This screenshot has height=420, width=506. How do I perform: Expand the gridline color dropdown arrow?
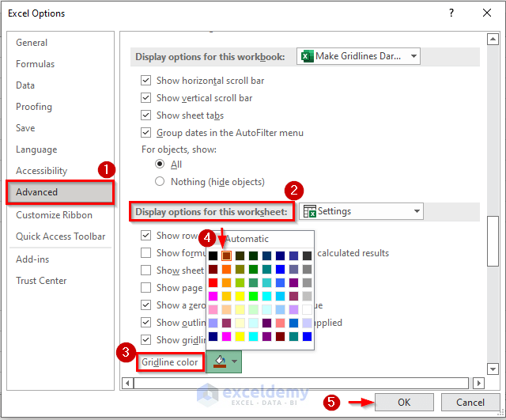(235, 361)
